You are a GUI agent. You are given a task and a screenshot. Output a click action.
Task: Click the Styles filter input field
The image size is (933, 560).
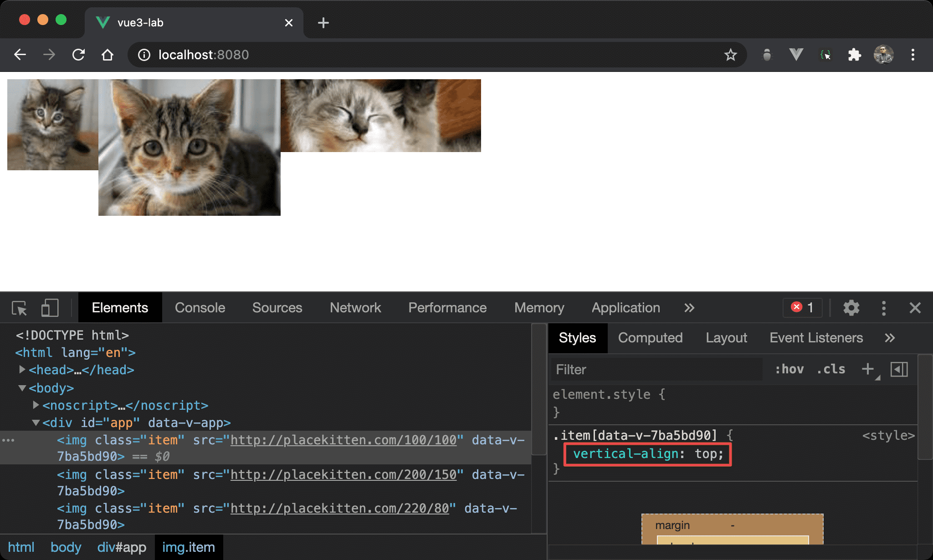[656, 369]
